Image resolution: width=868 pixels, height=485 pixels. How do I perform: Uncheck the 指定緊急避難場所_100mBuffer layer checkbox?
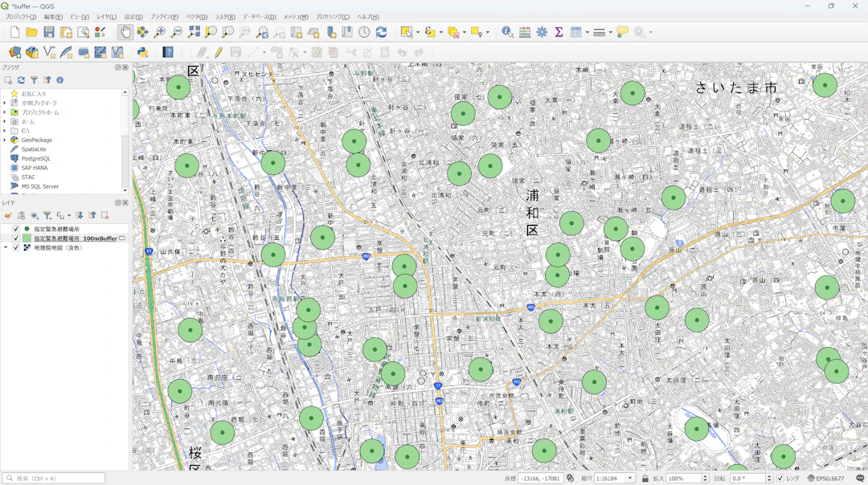(x=16, y=238)
